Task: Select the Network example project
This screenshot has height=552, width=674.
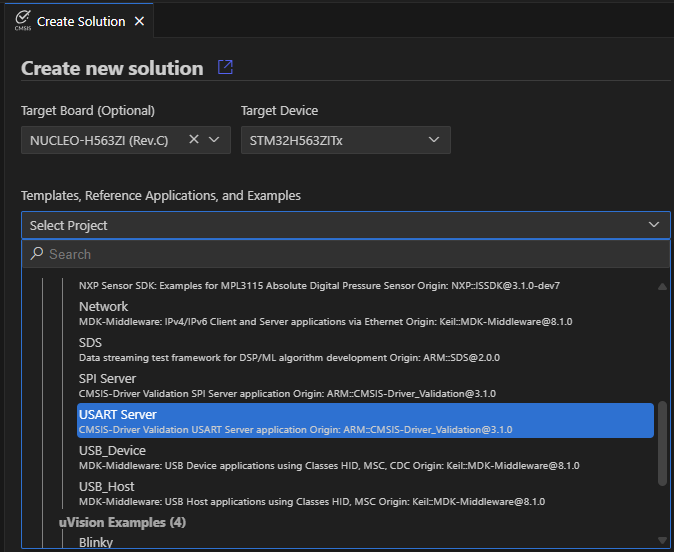Action: click(x=103, y=307)
